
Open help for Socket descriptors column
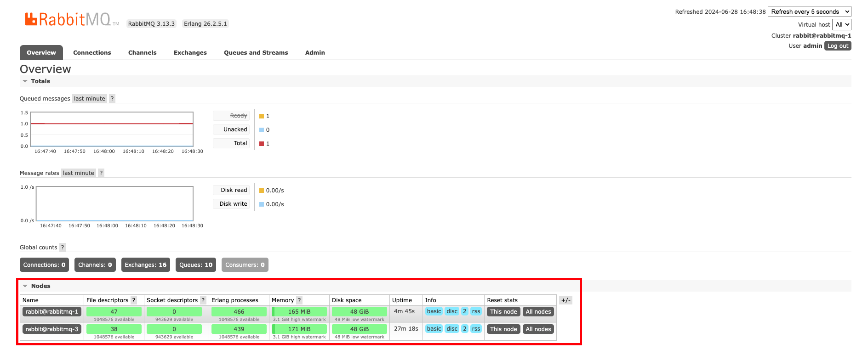203,300
